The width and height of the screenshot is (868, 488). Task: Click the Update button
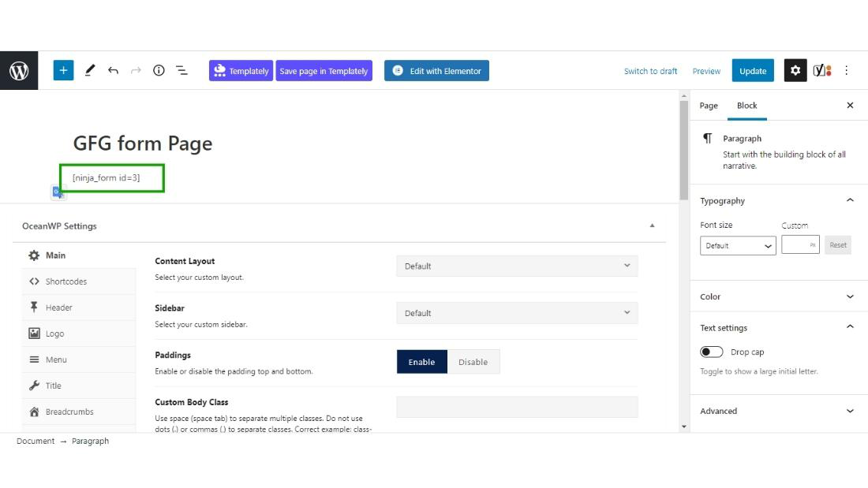[x=752, y=70]
